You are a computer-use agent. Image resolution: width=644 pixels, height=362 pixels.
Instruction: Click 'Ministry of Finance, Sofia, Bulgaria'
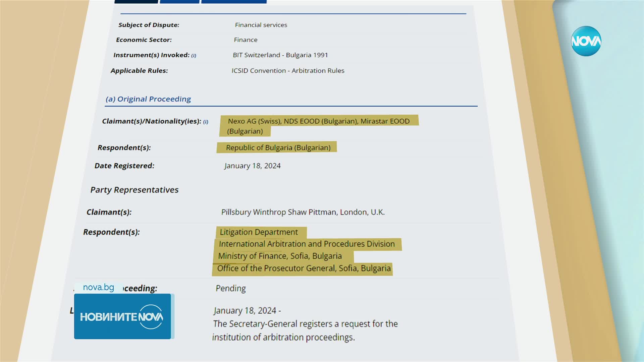[x=280, y=256]
